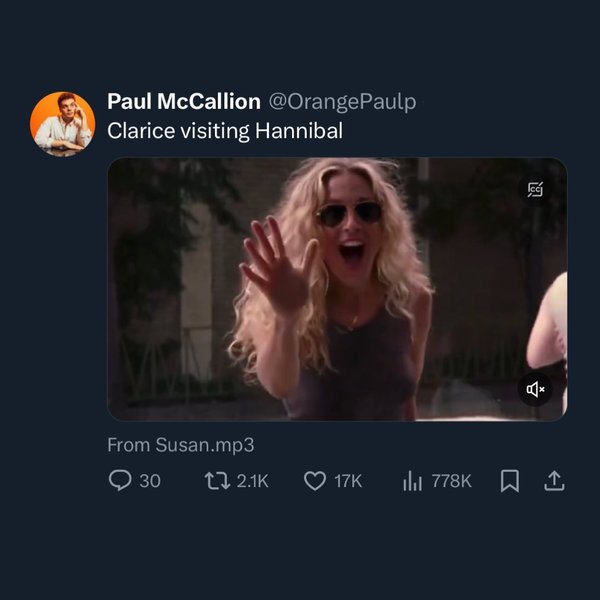This screenshot has height=600, width=600.
Task: Click the woman's sunglasses in the video
Action: (x=349, y=213)
